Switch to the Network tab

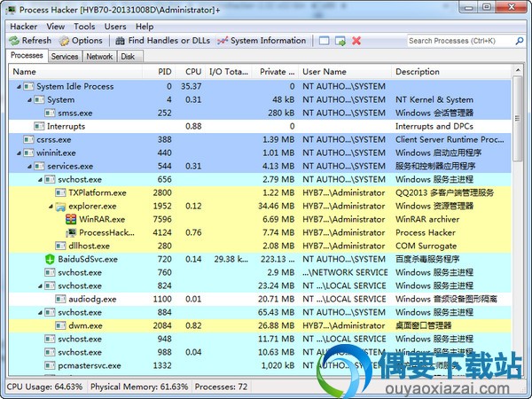pos(99,57)
